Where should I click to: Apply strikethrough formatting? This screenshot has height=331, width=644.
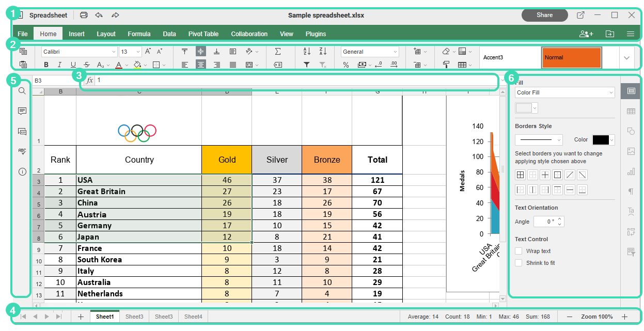tap(86, 65)
